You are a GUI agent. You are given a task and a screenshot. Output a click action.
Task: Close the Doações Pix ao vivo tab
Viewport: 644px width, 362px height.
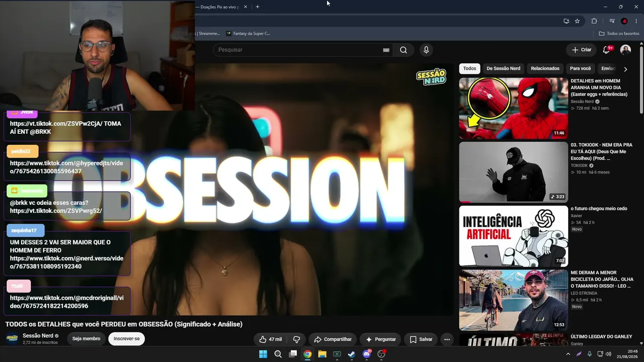(x=246, y=7)
